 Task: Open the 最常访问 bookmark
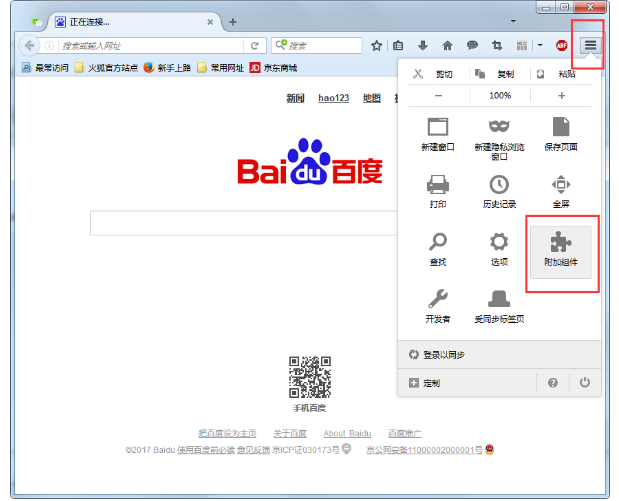pos(45,68)
